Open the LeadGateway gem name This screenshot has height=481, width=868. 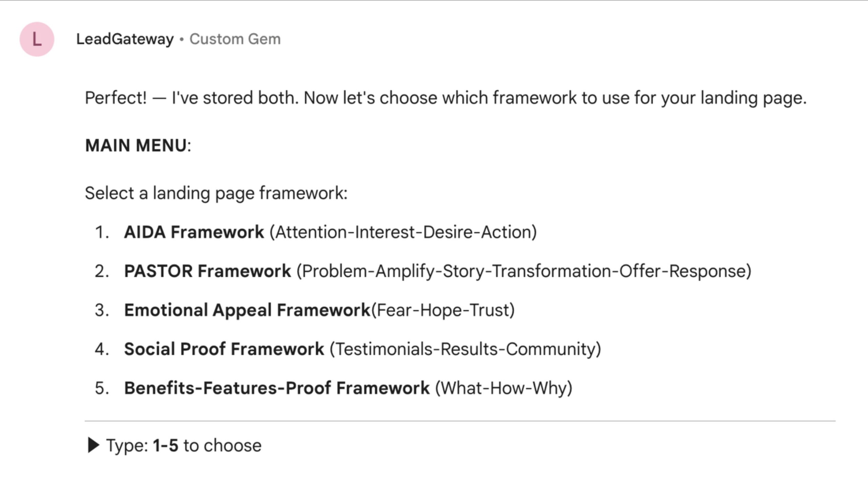[125, 39]
